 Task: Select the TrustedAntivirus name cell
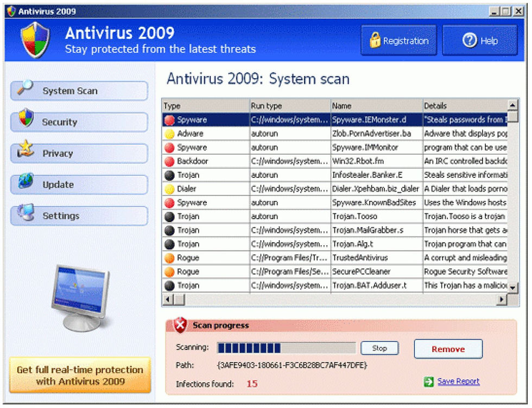point(377,258)
